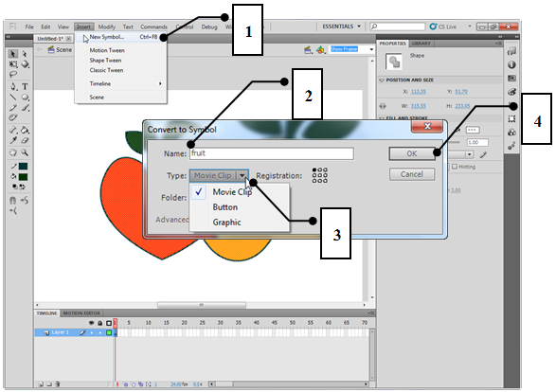Toggle the Hinting checkbox

(x=455, y=167)
